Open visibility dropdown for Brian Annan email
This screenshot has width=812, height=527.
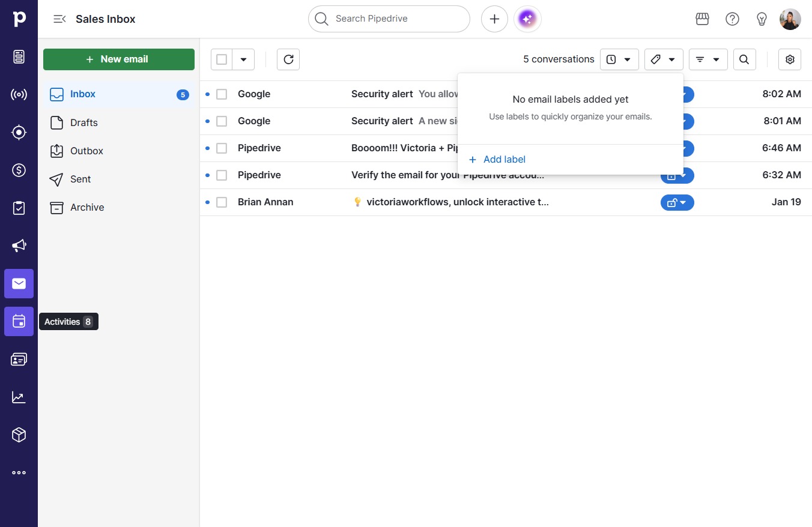(677, 203)
